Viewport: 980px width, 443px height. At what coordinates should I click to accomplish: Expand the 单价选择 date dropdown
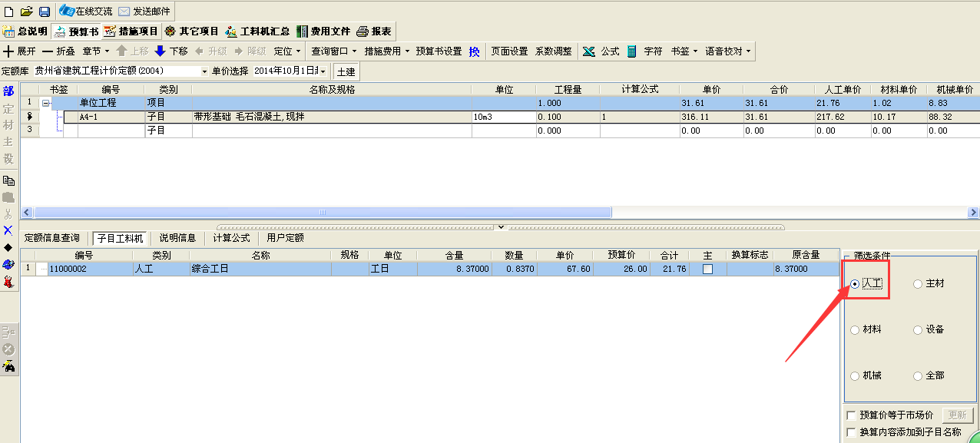click(x=323, y=71)
